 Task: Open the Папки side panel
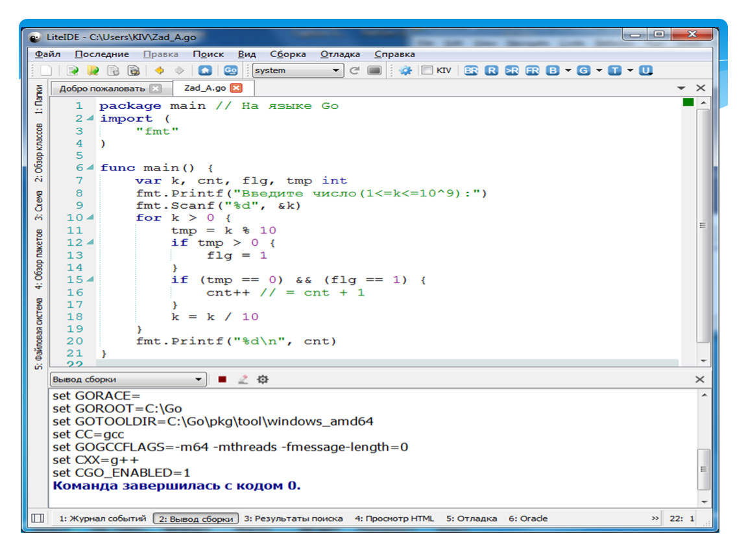(38, 99)
